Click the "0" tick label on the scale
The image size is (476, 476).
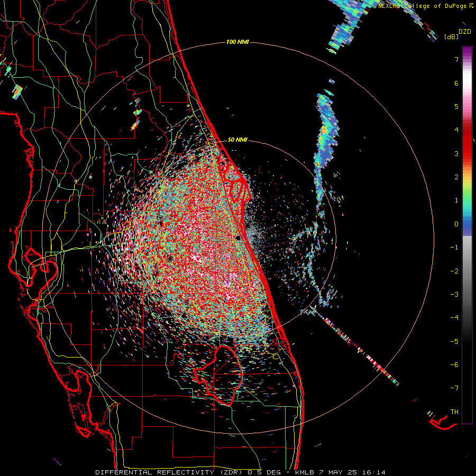click(x=456, y=224)
